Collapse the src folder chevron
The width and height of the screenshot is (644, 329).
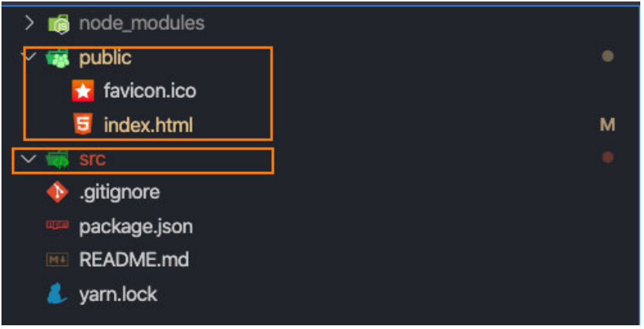[29, 159]
